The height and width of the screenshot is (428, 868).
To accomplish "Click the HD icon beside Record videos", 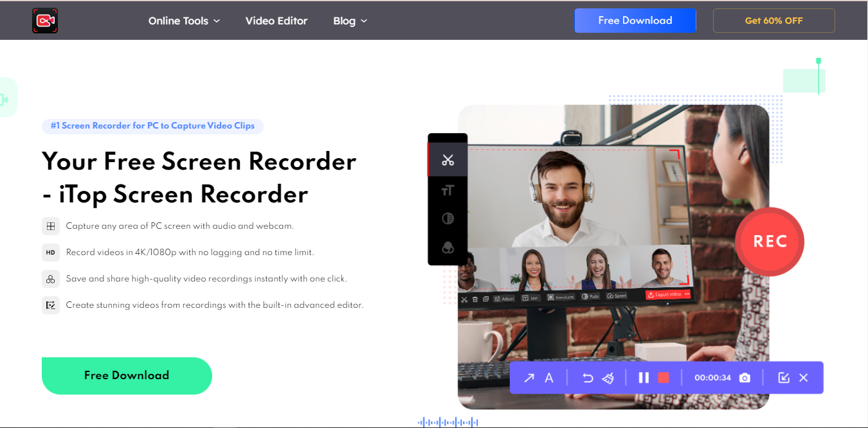I will tap(50, 253).
